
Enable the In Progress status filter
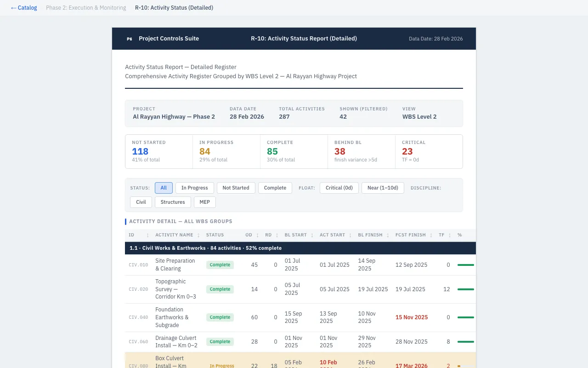click(x=194, y=188)
